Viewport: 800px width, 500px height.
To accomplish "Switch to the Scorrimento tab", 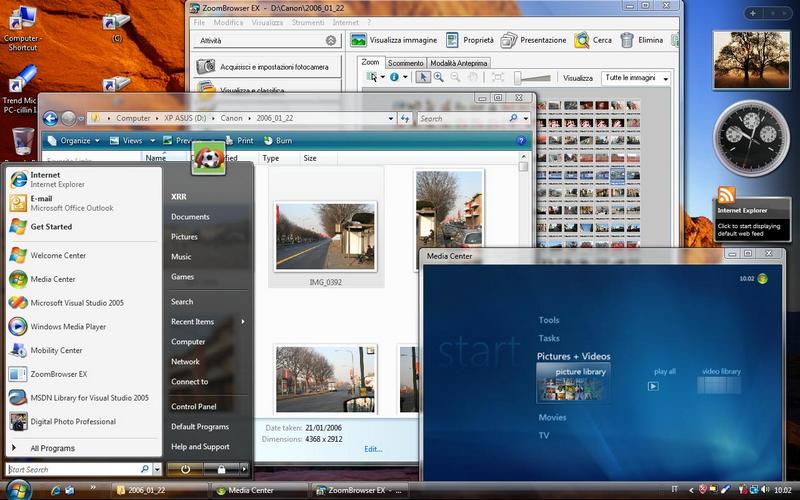I will pyautogui.click(x=405, y=62).
